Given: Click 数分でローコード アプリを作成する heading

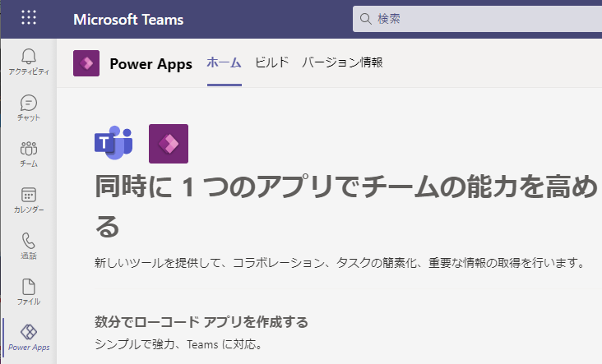Looking at the screenshot, I should tap(201, 322).
